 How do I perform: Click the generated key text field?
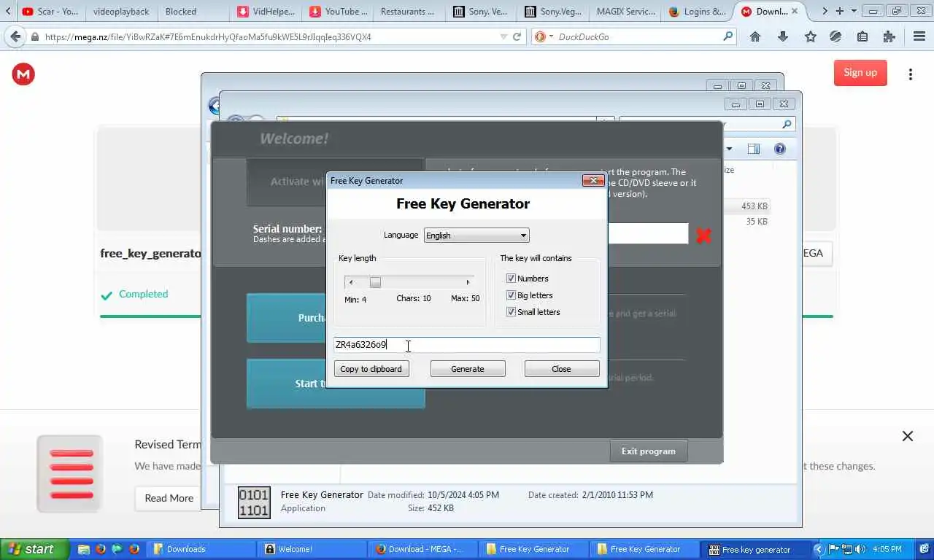click(x=467, y=345)
